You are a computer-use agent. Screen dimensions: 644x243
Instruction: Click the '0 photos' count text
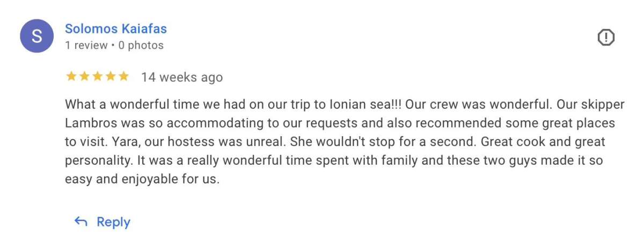141,46
